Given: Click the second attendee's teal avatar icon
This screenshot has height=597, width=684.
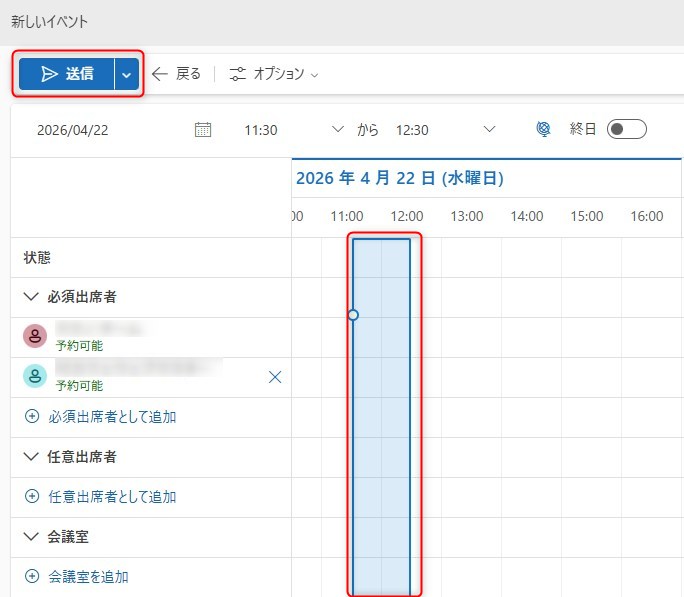Looking at the screenshot, I should (x=35, y=376).
